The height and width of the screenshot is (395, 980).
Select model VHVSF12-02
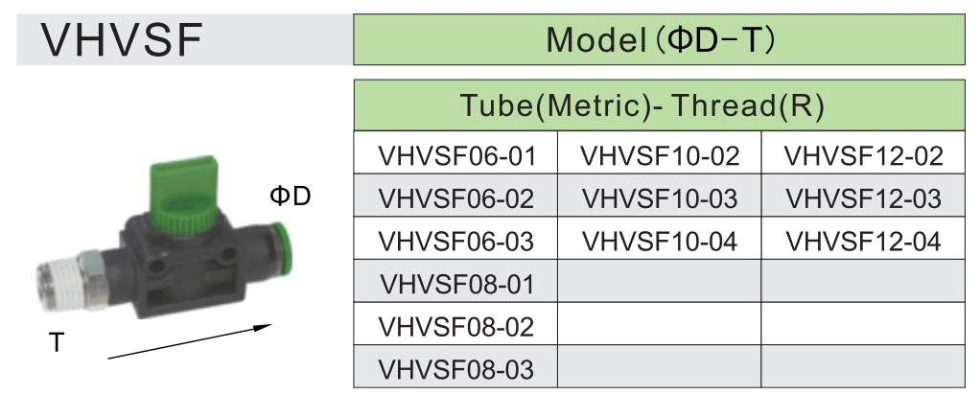click(863, 155)
